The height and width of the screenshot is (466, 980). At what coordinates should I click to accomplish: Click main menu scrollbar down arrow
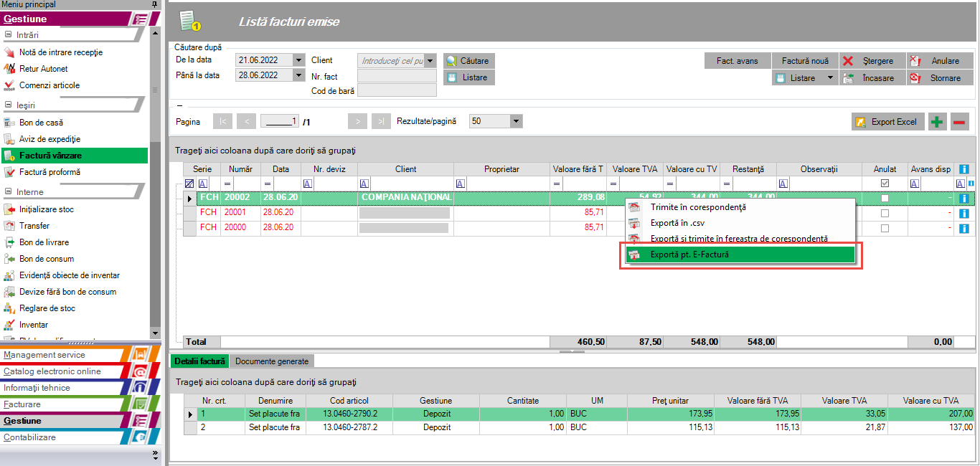click(x=155, y=333)
